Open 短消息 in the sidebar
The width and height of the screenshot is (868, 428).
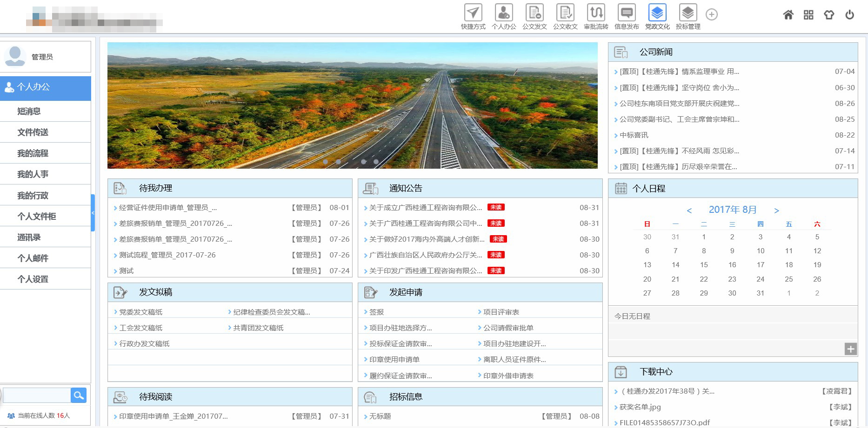point(29,112)
